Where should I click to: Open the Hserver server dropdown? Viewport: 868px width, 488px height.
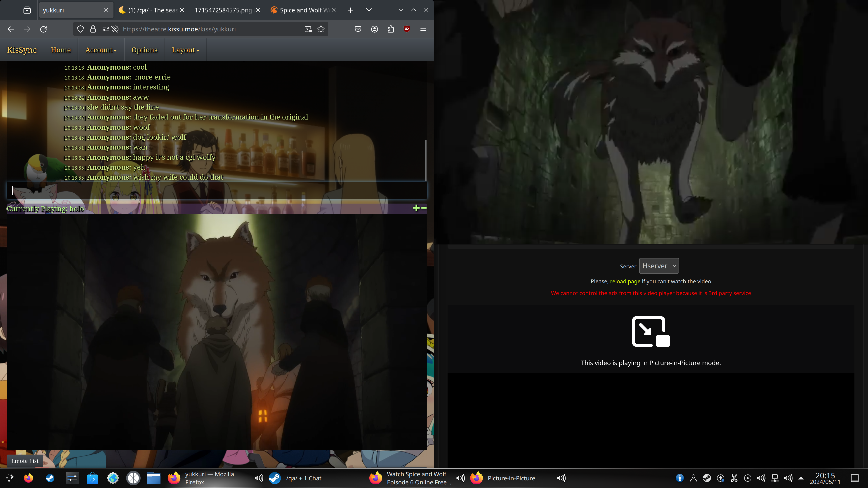tap(659, 266)
